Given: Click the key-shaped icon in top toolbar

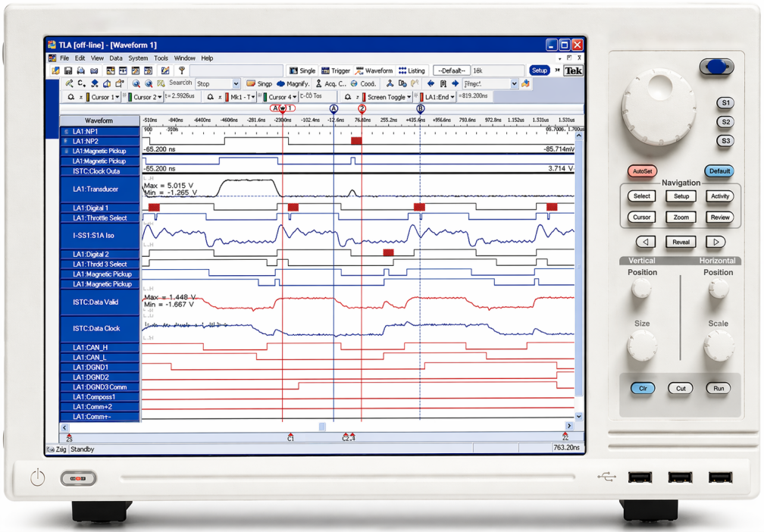Looking at the screenshot, I should coord(182,70).
